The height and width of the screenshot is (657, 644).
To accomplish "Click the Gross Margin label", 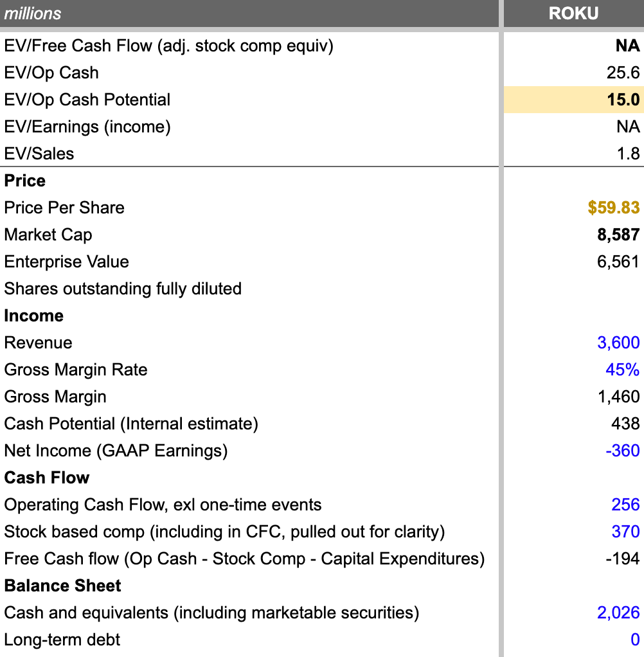I will pyautogui.click(x=55, y=397).
